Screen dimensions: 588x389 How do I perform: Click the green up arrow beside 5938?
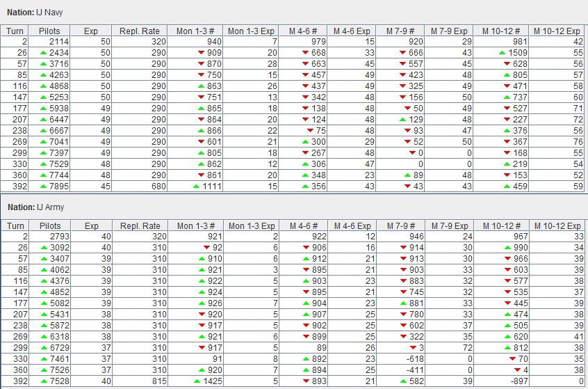point(44,109)
